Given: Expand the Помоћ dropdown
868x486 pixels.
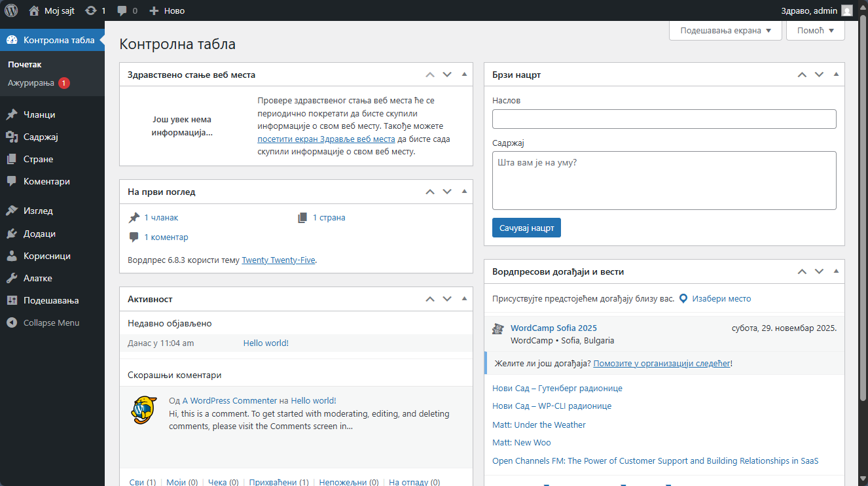Looking at the screenshot, I should click(x=815, y=30).
